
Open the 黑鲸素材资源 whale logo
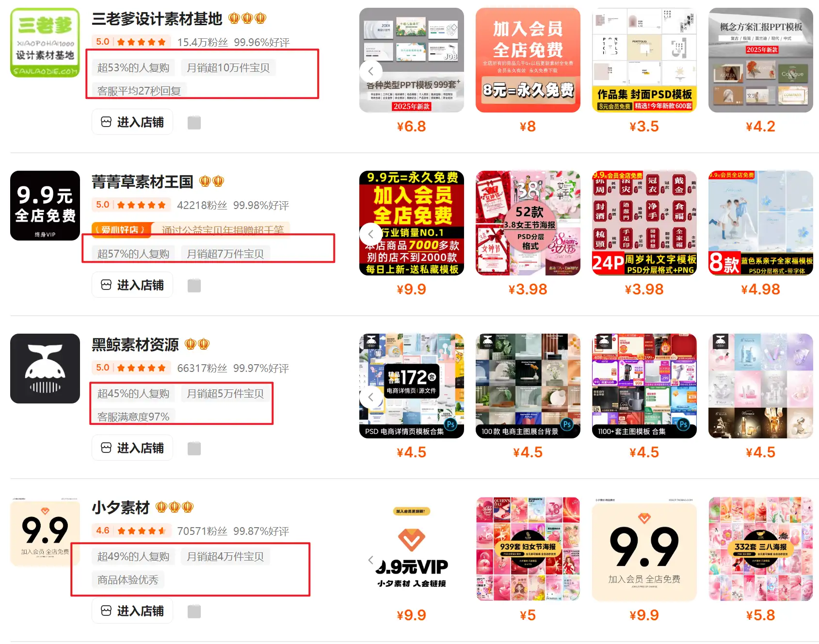[x=45, y=369]
